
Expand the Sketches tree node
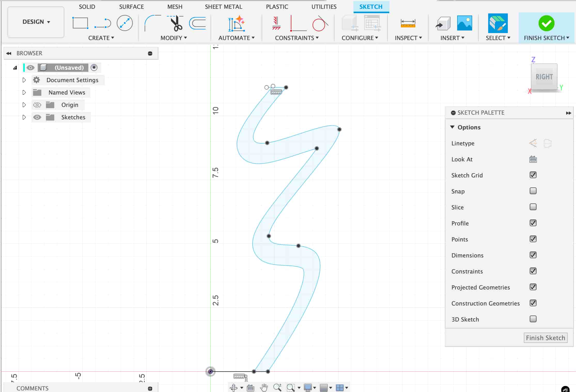(24, 117)
